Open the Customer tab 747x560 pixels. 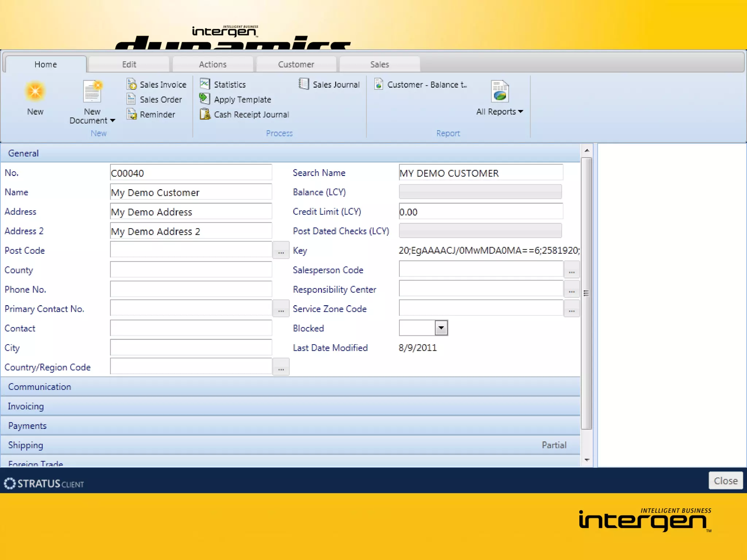[296, 65]
